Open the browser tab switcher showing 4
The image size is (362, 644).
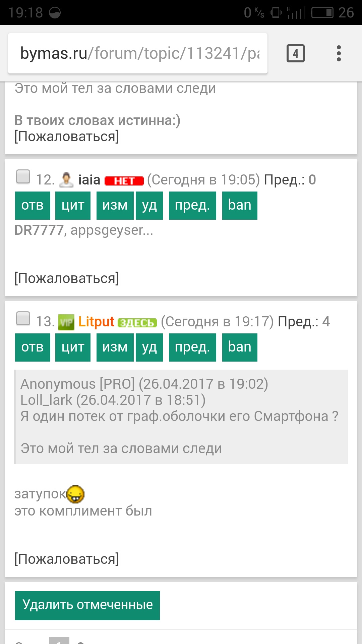click(x=295, y=53)
